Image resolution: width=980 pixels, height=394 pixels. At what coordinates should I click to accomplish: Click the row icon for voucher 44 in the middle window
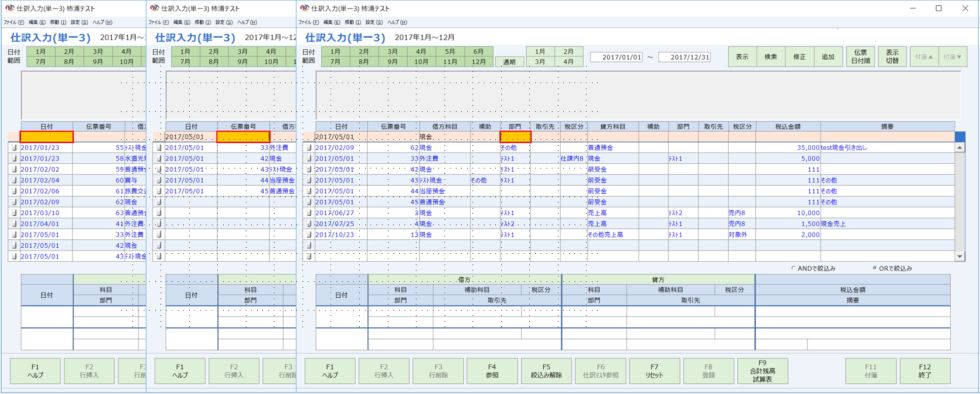[159, 180]
